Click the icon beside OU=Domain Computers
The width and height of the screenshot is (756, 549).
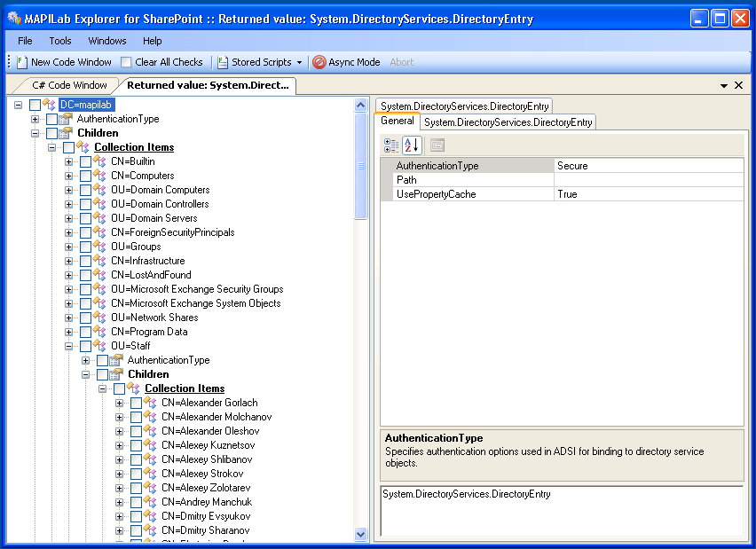tap(99, 190)
